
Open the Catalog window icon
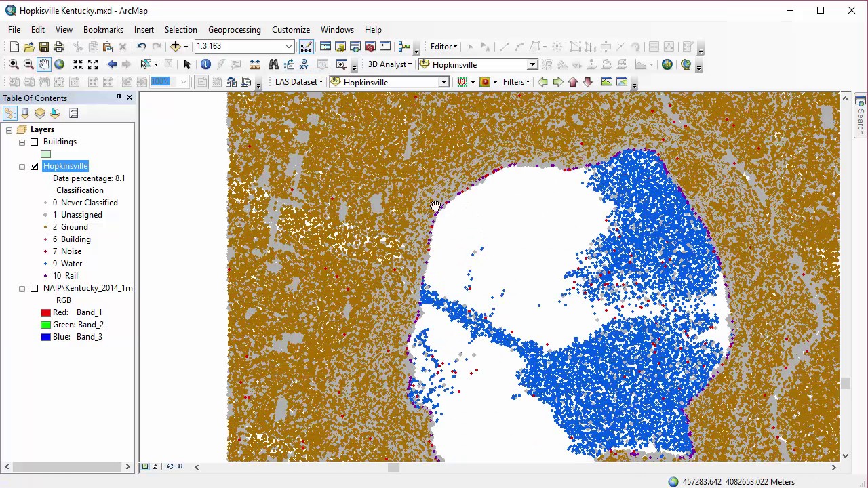click(x=340, y=46)
